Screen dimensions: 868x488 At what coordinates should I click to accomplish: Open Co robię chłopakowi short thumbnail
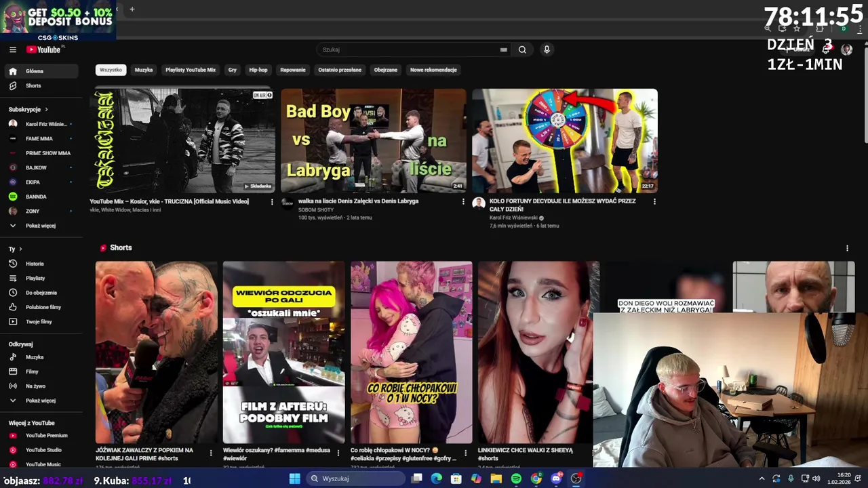[412, 352]
